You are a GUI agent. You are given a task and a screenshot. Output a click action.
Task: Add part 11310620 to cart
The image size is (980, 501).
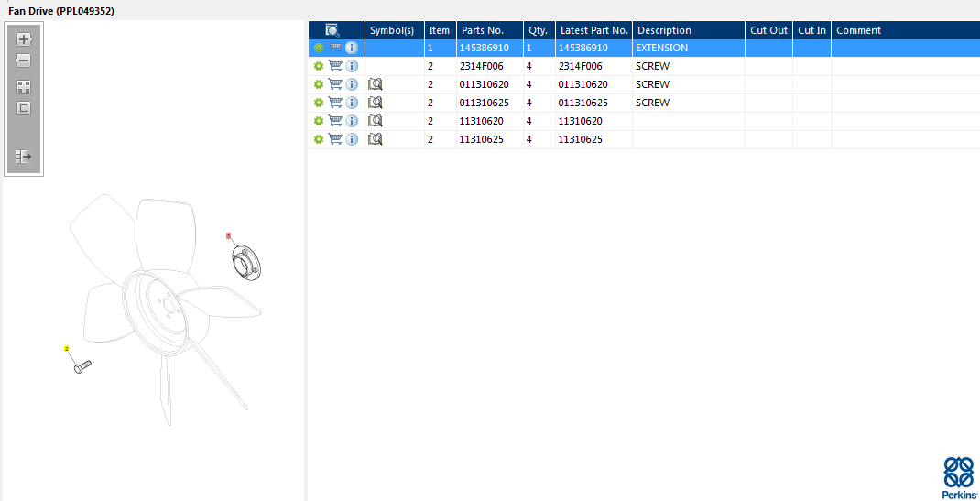(x=335, y=121)
